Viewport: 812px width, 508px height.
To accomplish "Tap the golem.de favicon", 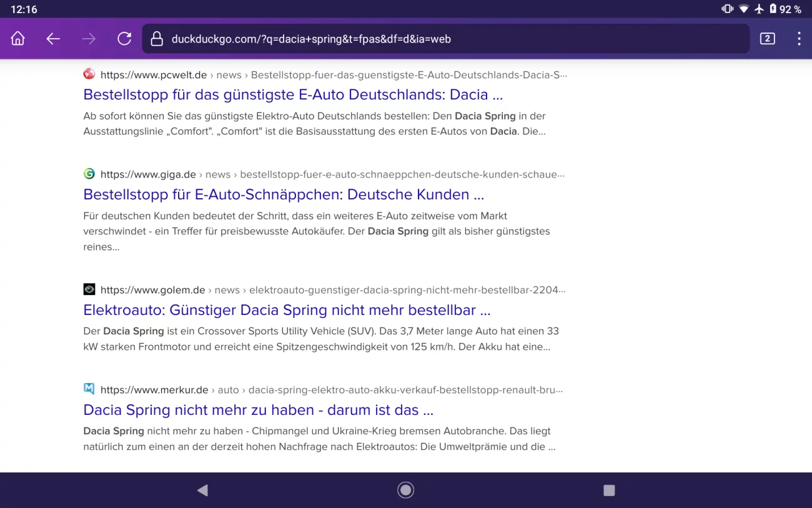I will click(89, 289).
